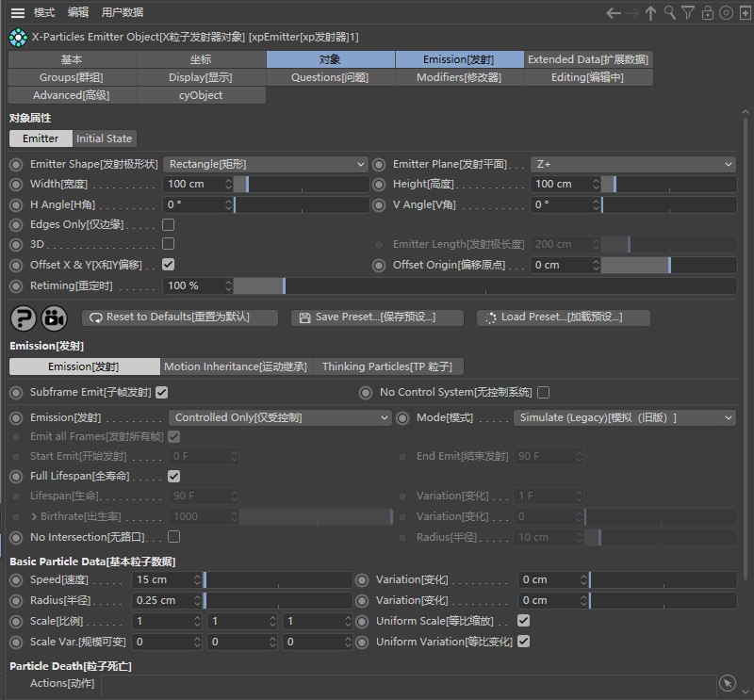Toggle the Subframe Emit checkbox
This screenshot has height=700, width=754.
tap(162, 392)
